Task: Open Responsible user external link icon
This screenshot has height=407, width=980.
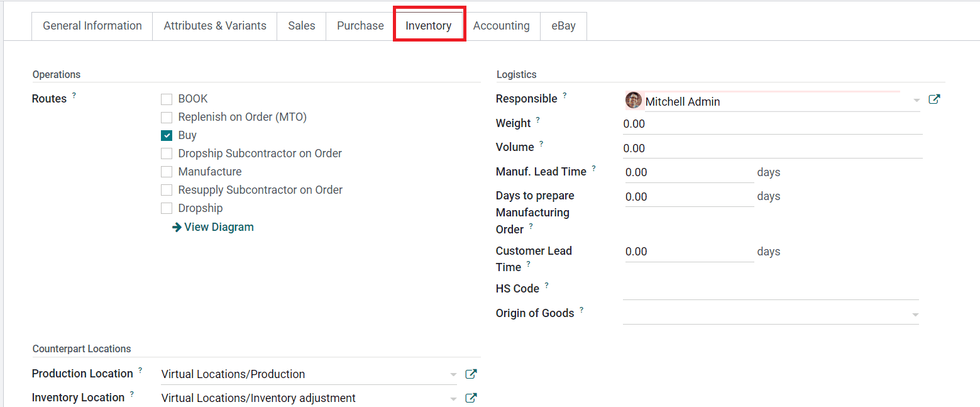Action: [x=934, y=99]
